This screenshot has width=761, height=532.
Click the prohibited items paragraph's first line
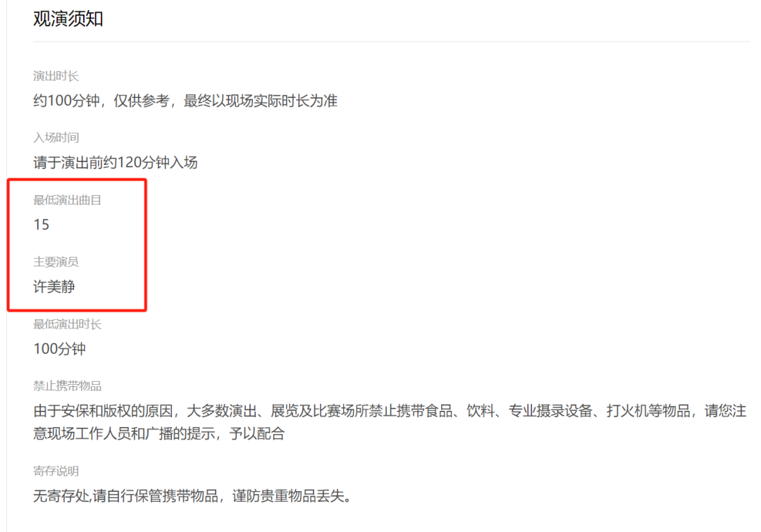point(390,411)
